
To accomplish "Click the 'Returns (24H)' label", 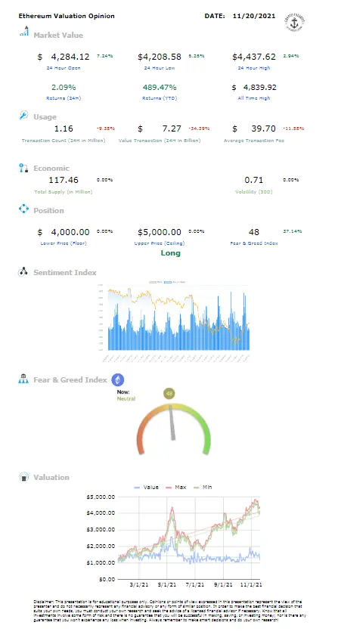I will coord(64,98).
